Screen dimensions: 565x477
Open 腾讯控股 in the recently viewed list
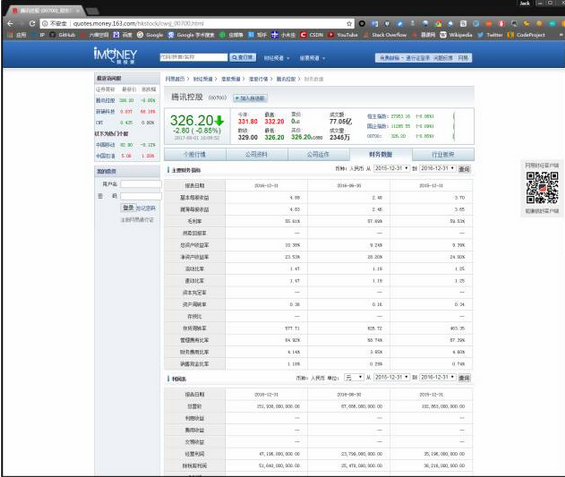(x=105, y=101)
